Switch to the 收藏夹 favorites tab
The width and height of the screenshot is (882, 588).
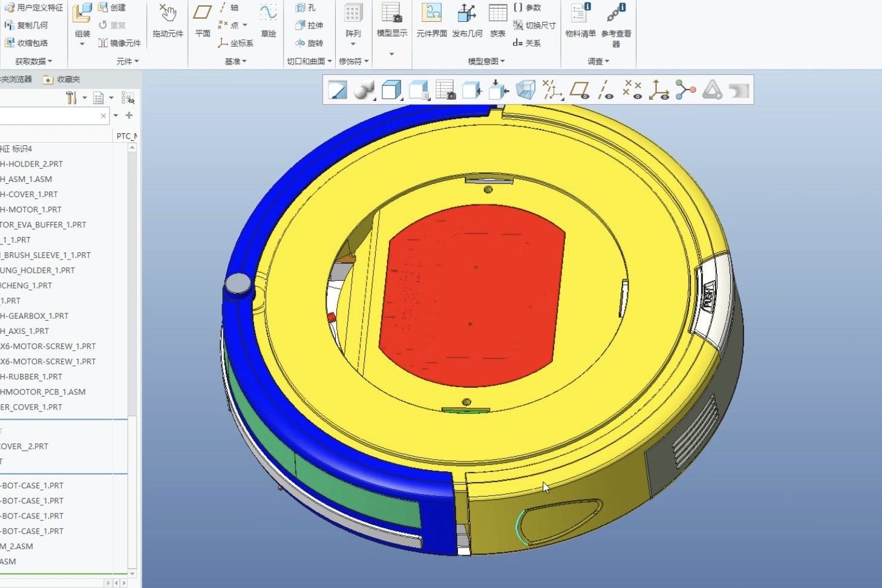(x=62, y=79)
